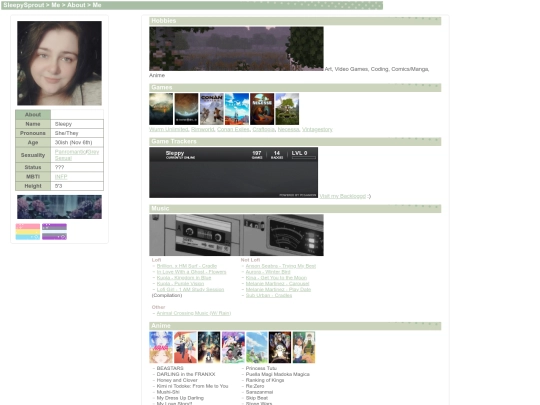Select the Skip Beat list entry
The height and width of the screenshot is (405, 540).
pyautogui.click(x=257, y=398)
